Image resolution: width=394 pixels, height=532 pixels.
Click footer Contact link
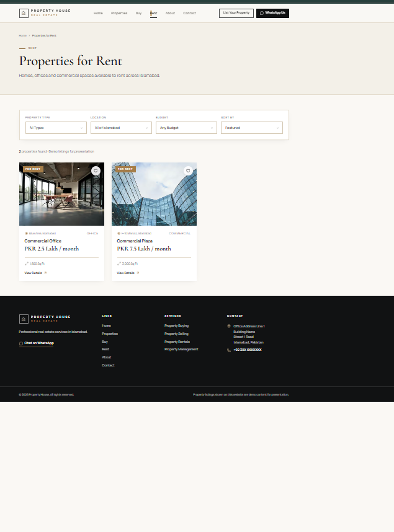(108, 365)
